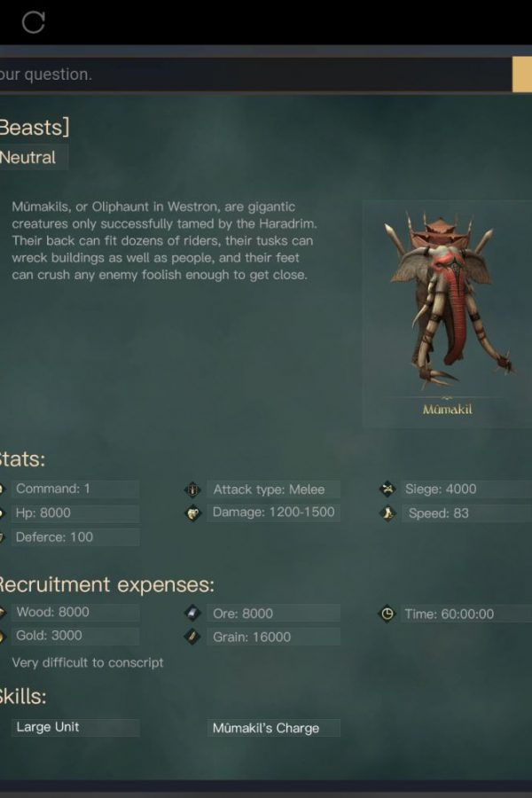Click the Mûmakil name label
This screenshot has height=798, width=532.
[x=448, y=410]
